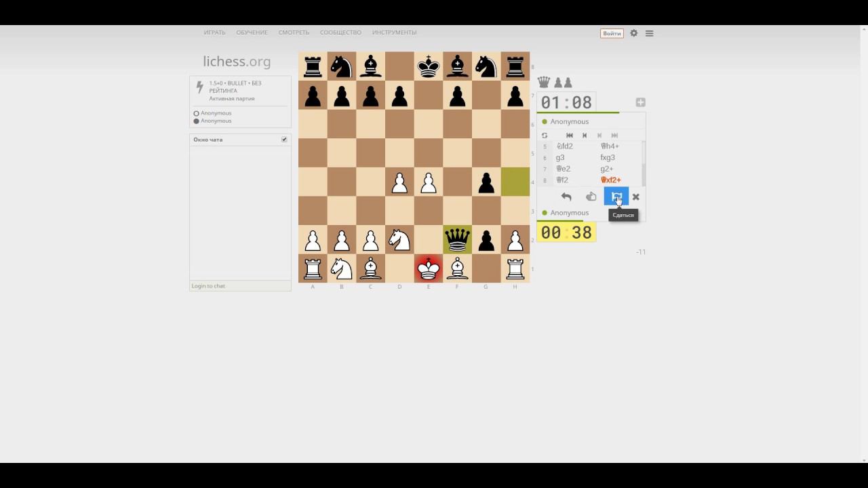Select the white knight on b1

tap(342, 268)
